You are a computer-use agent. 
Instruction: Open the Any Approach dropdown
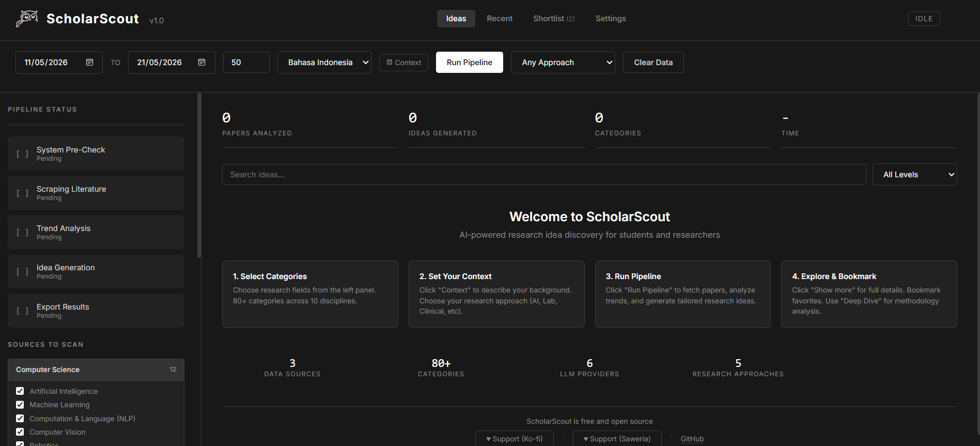(563, 63)
